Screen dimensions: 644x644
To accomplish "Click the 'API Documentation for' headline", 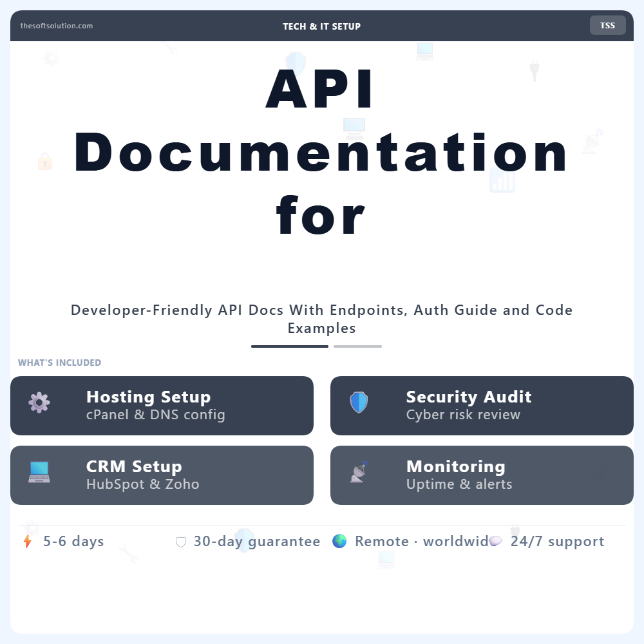I will [x=320, y=151].
